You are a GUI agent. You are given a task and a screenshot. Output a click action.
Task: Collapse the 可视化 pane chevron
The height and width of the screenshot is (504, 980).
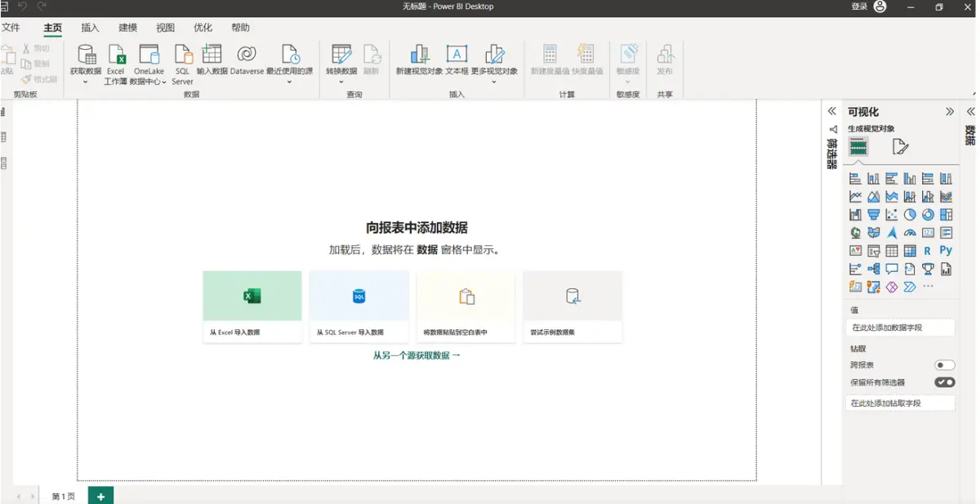(x=950, y=112)
